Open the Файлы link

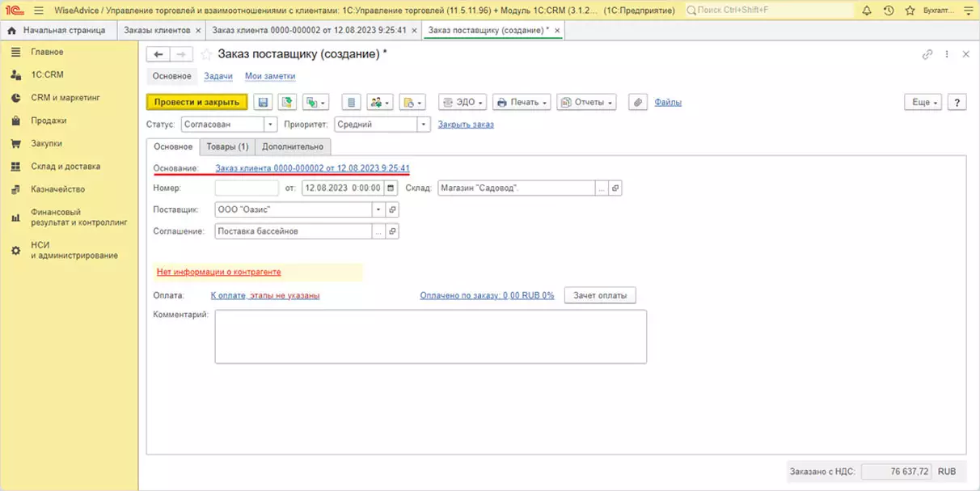668,102
